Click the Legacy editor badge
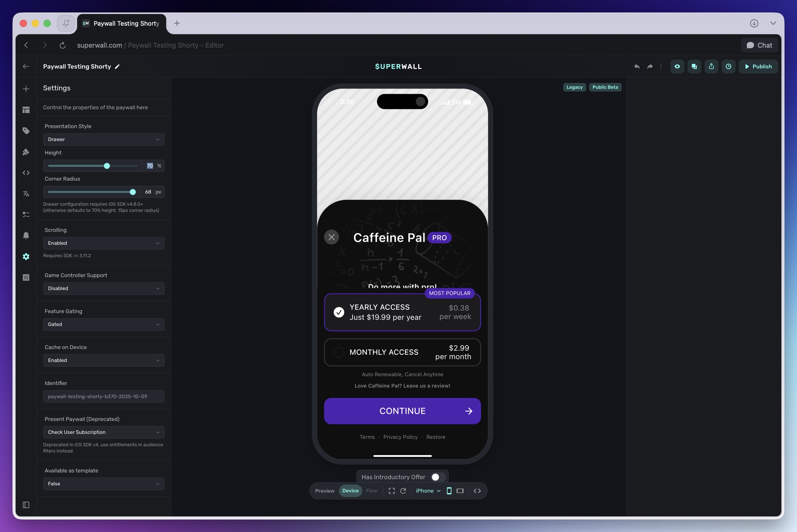797x532 pixels. coord(574,87)
